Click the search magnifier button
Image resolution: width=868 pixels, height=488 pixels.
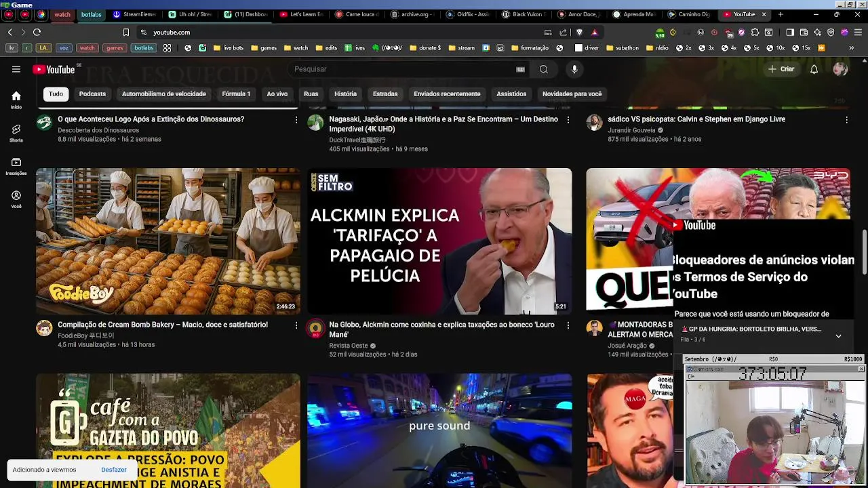click(x=543, y=69)
